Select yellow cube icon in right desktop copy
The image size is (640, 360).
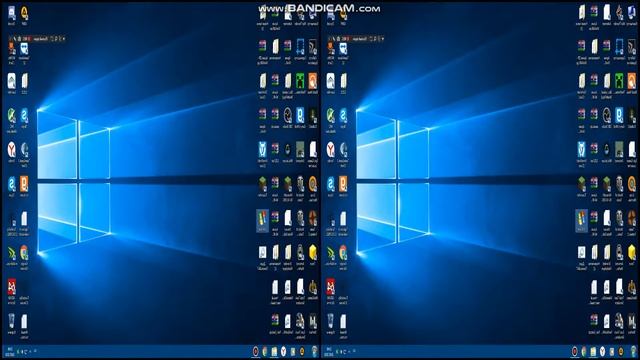(632, 253)
